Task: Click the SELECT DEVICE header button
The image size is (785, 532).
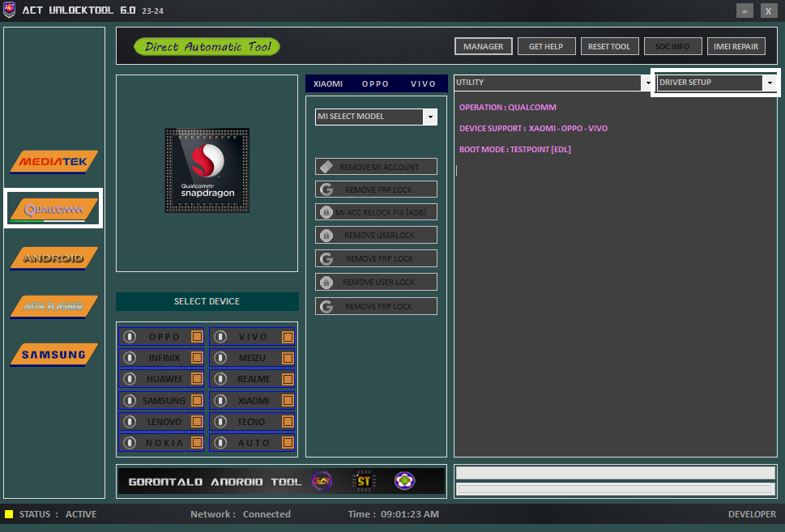Action: 207,301
